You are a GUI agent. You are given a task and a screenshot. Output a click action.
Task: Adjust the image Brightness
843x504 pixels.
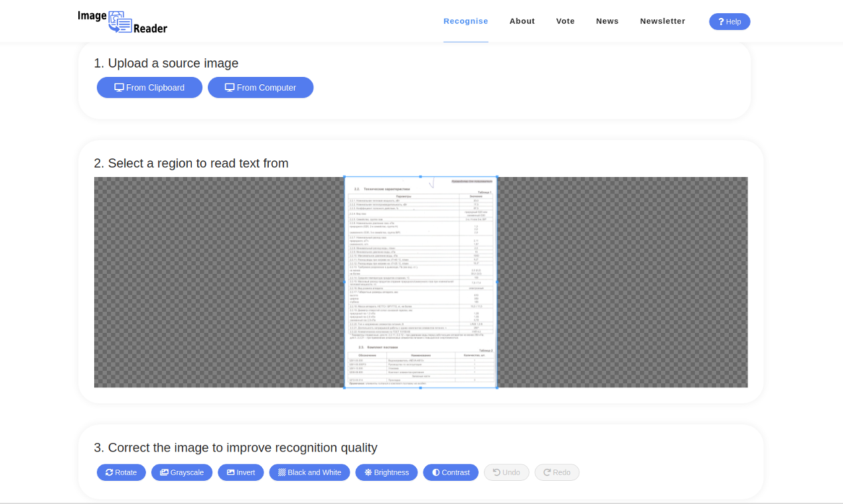(x=386, y=472)
